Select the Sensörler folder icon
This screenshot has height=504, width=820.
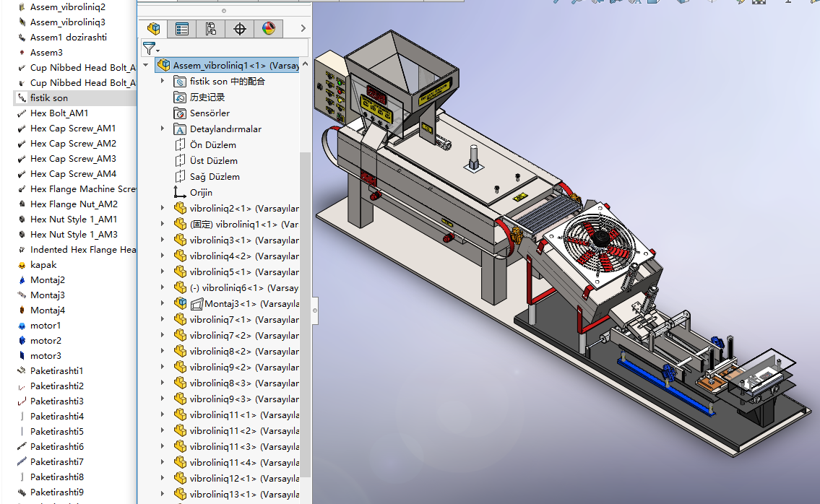(180, 113)
